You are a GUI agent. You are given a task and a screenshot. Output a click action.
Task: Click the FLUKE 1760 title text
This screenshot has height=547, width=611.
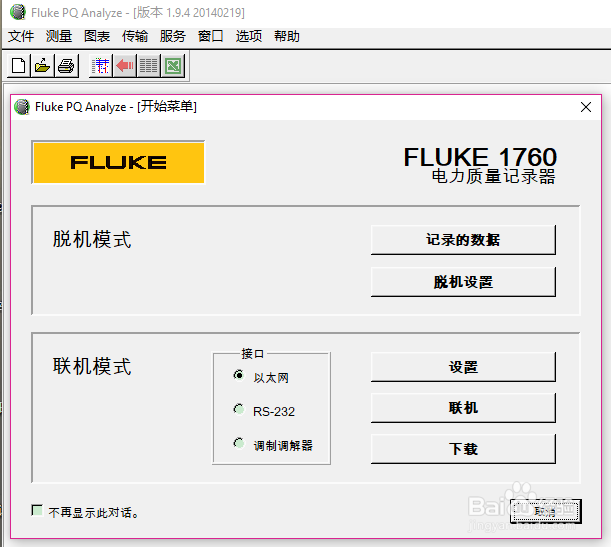pos(480,157)
